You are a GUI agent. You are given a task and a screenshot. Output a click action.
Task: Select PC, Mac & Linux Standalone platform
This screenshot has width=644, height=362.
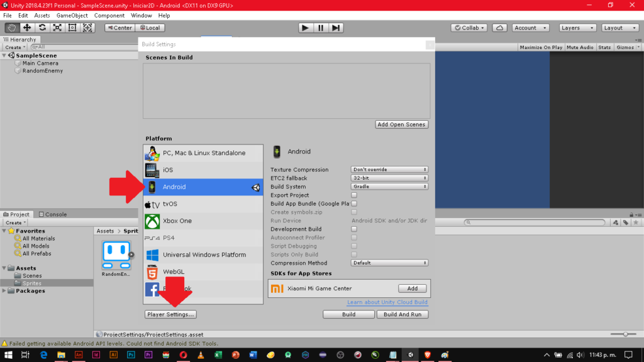(203, 153)
